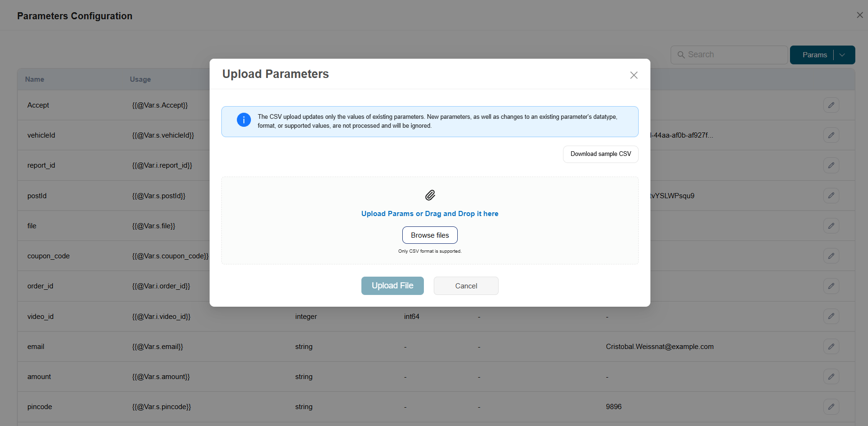
Task: Edit the Accept parameter
Action: 831,105
